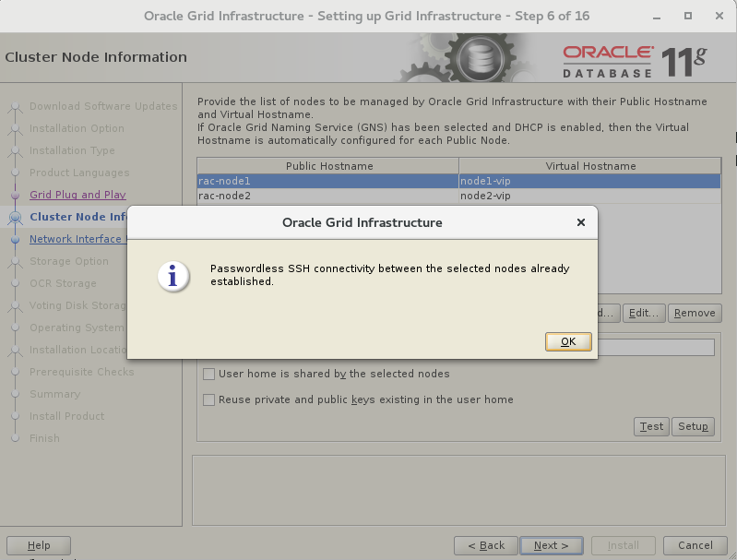Click the Installation Option step
This screenshot has height=560, width=737.
click(77, 128)
